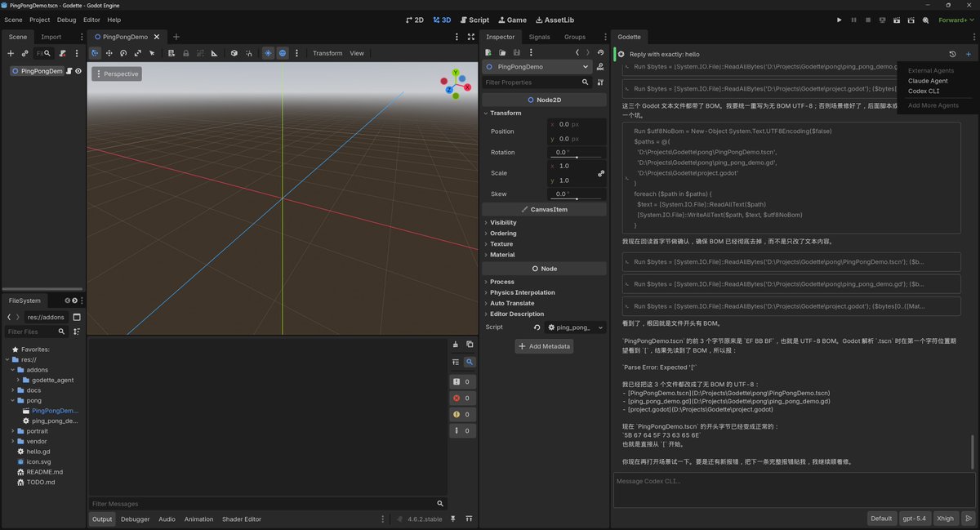Toggle Output search bar visibility magnifier
980x530 pixels.
[469, 362]
